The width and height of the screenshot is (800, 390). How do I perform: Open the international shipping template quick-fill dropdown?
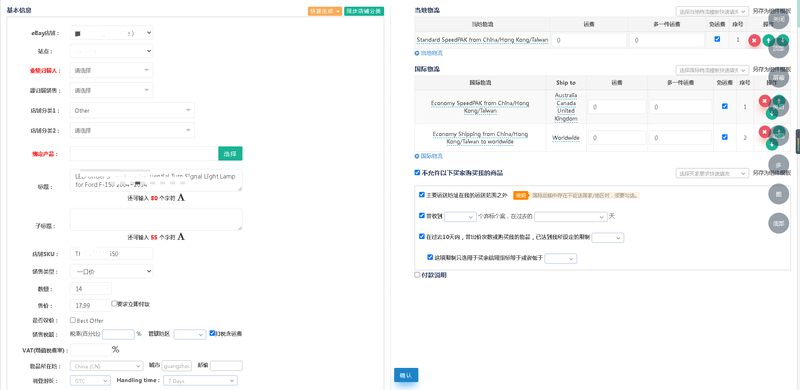[x=712, y=70]
